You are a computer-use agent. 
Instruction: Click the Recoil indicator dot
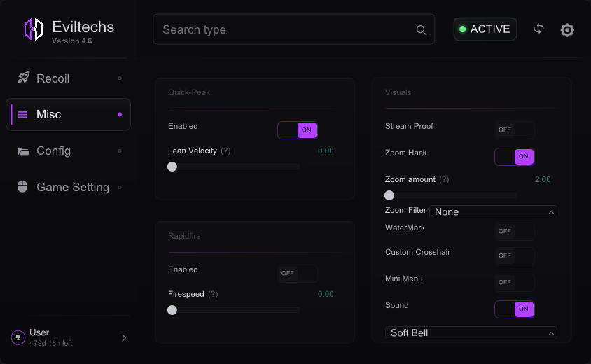(120, 78)
